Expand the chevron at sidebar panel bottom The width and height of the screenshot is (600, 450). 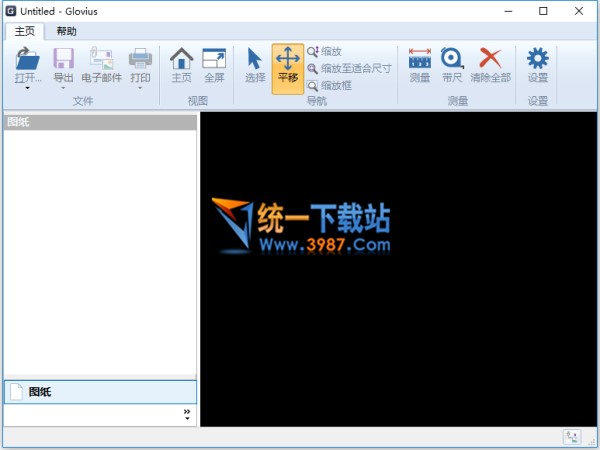(187, 413)
